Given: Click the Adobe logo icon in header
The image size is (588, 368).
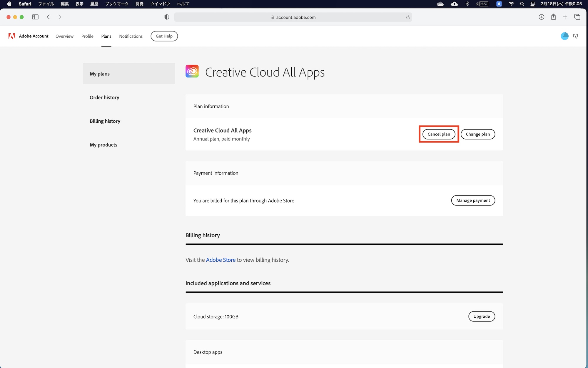Looking at the screenshot, I should [12, 36].
